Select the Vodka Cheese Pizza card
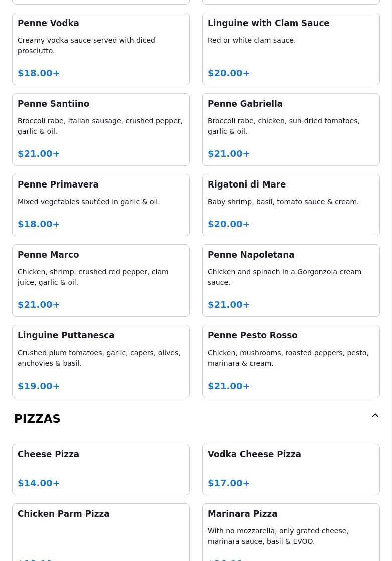Screen dimensions: 392x561 (x=291, y=469)
